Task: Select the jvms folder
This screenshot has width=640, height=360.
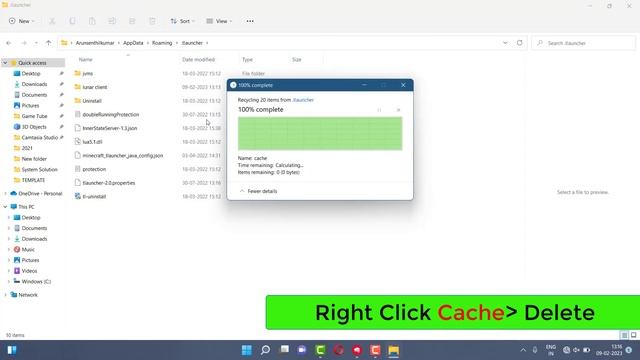Action: coord(87,73)
